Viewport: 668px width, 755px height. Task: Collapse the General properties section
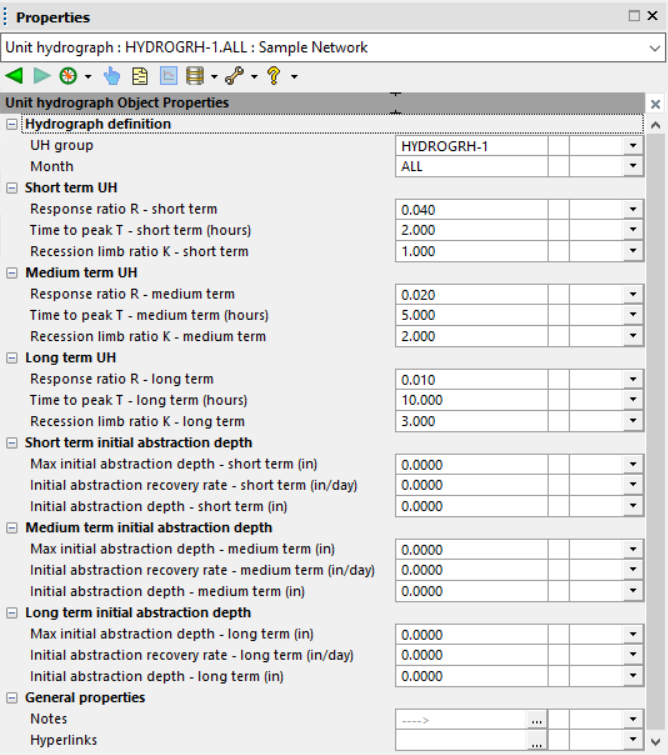pos(12,698)
